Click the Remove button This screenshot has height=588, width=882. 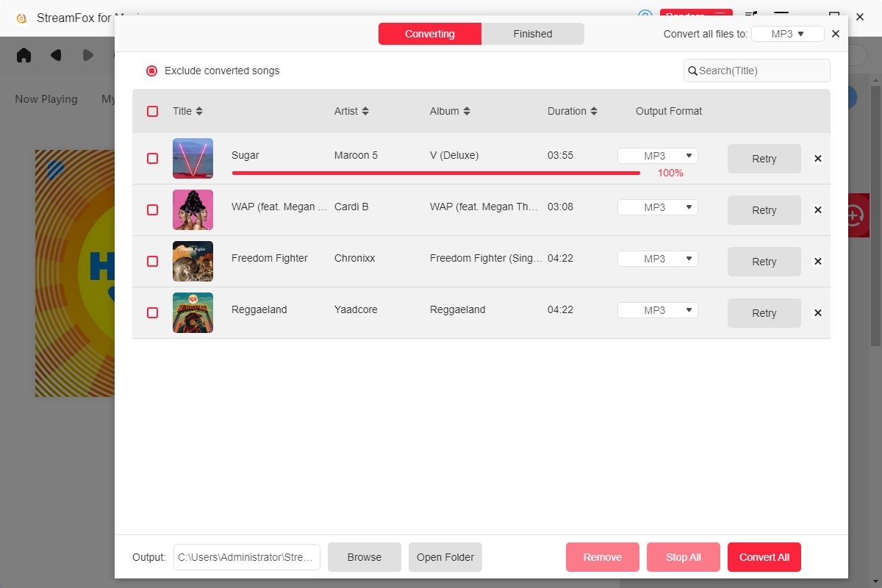(x=603, y=557)
